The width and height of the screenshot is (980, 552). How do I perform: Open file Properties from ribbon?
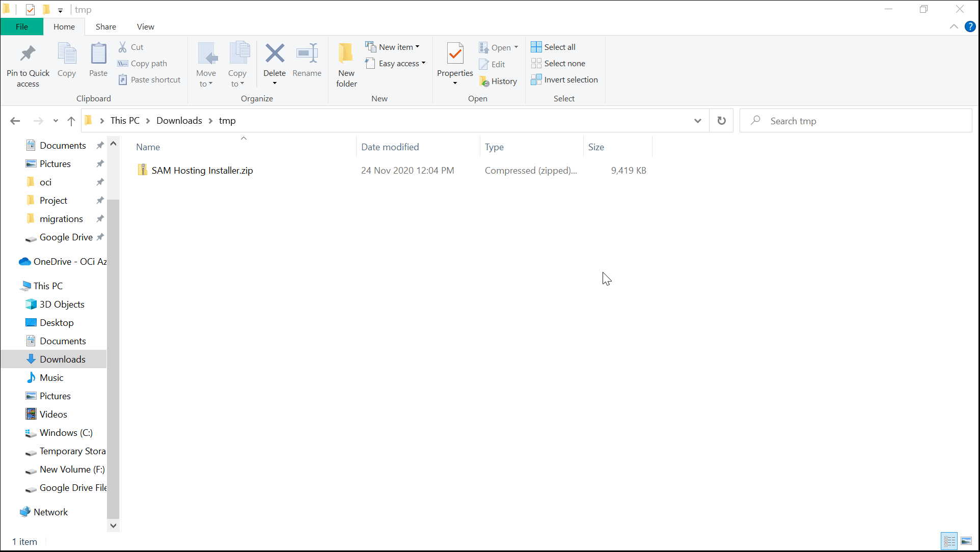coord(455,54)
